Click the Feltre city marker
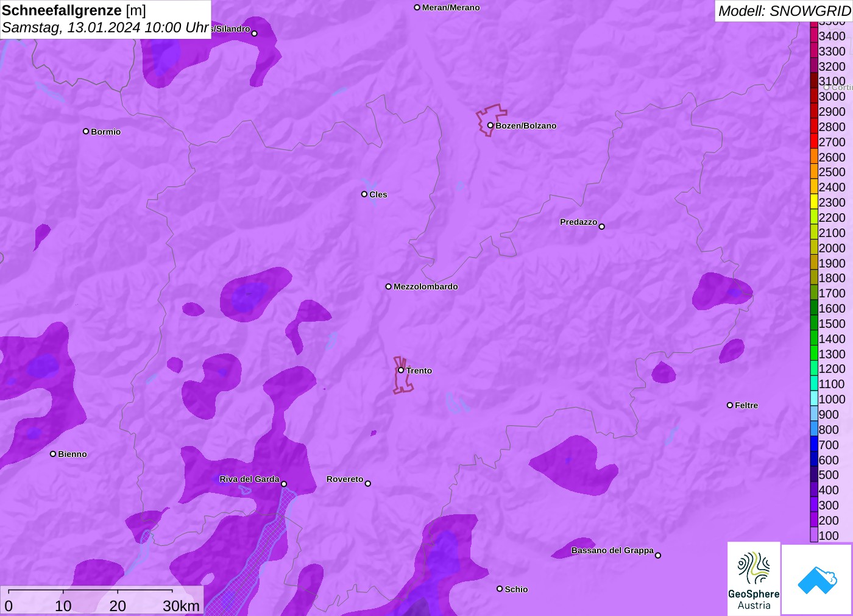853x616 pixels. click(x=730, y=405)
